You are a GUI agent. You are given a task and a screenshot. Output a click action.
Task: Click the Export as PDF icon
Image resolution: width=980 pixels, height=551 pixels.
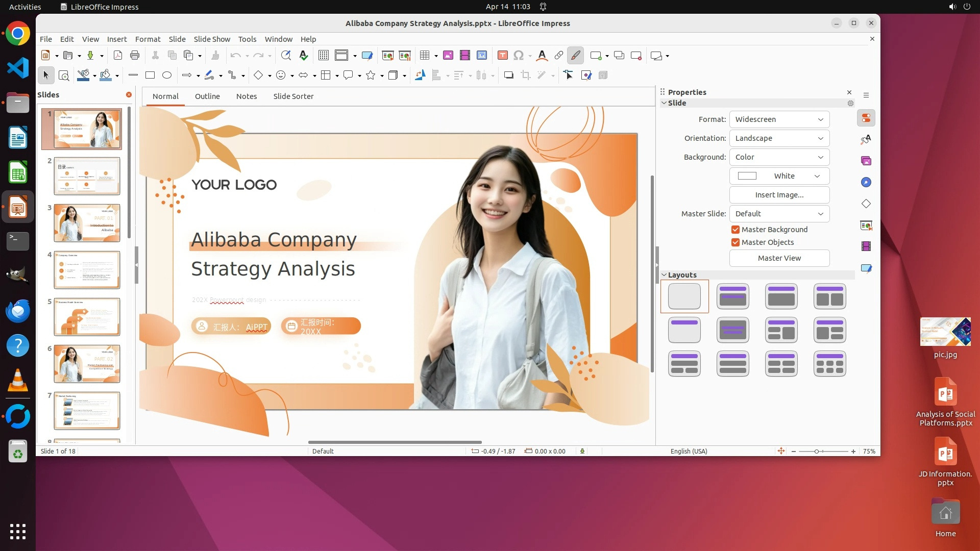coord(118,56)
